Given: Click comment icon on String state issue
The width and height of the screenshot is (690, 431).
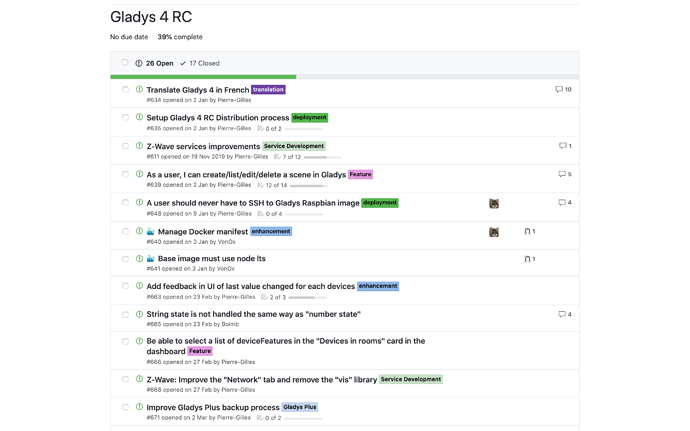Looking at the screenshot, I should (x=562, y=314).
